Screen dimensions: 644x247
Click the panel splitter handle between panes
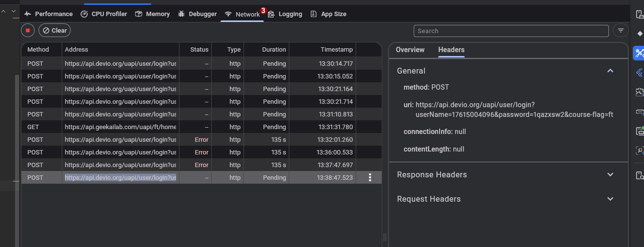(x=385, y=237)
